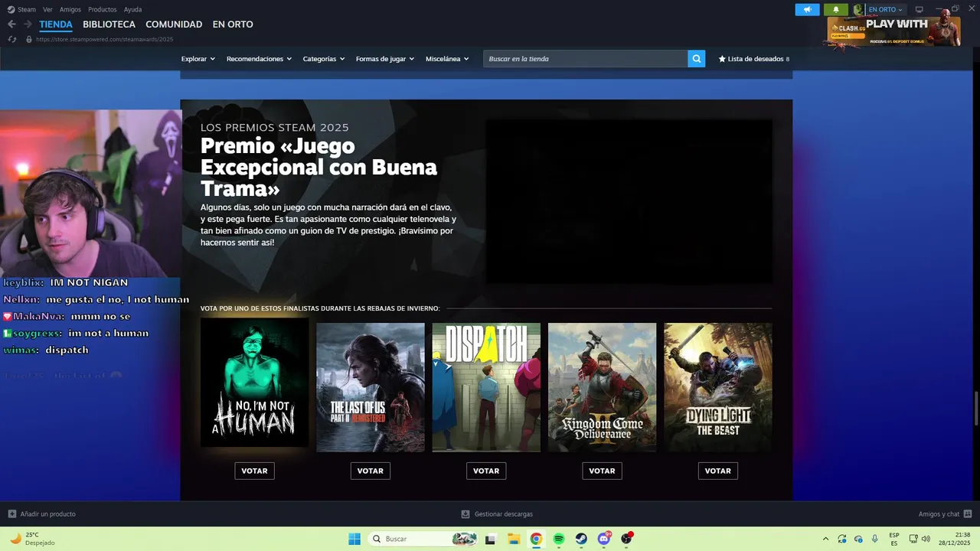Open the Ayuda menu
This screenshot has width=980, height=551.
coord(132,9)
